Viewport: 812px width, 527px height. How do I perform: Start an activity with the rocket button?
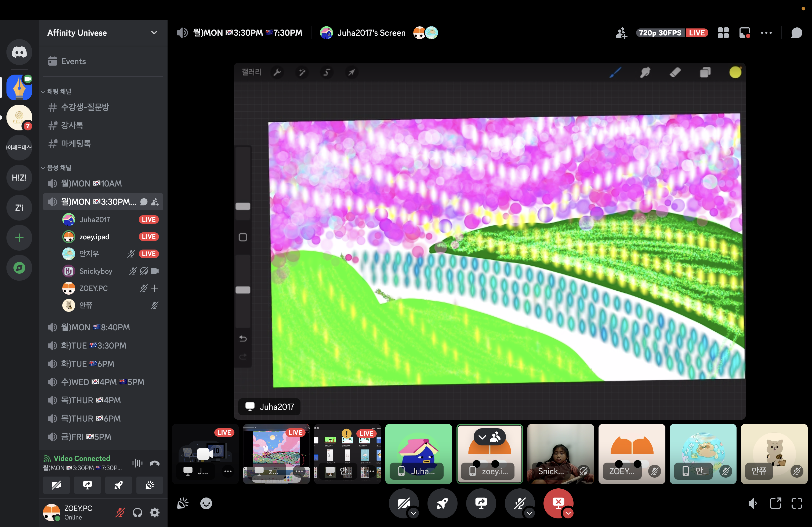(442, 503)
